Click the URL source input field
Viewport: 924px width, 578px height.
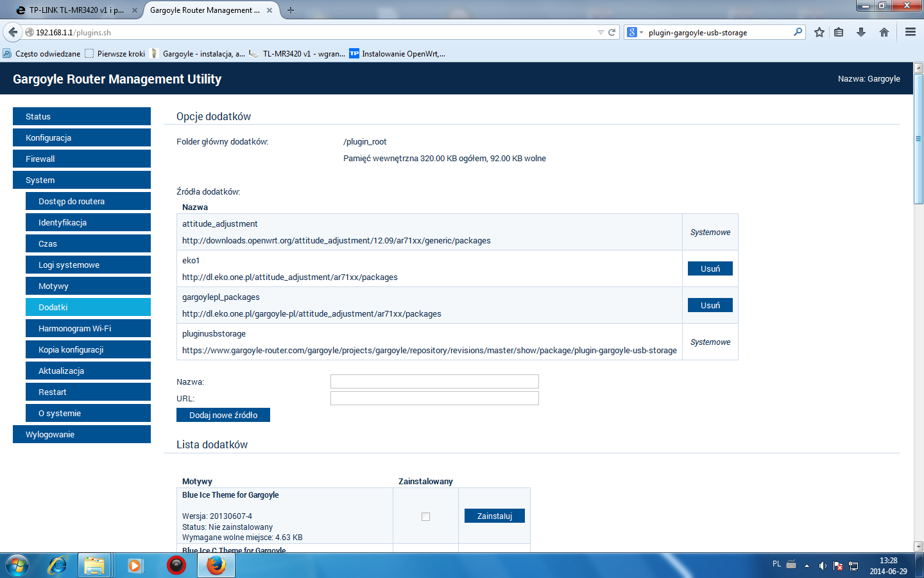(434, 398)
